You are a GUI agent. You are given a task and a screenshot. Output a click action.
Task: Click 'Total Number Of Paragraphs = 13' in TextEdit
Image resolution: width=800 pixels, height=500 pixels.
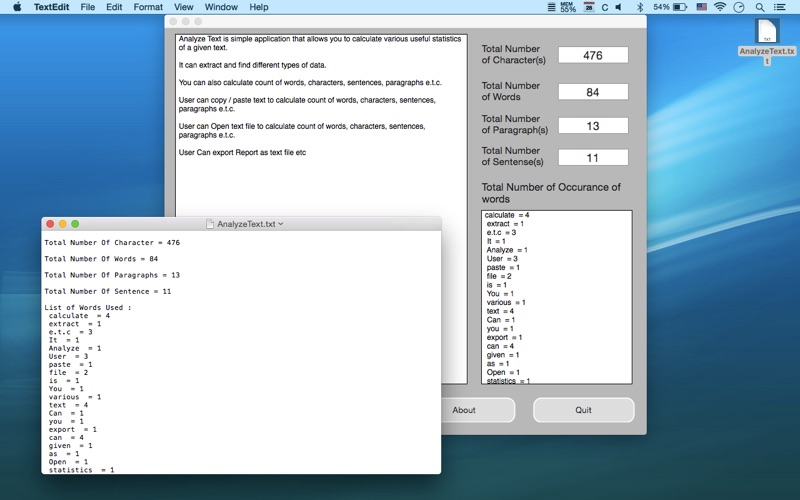click(112, 275)
